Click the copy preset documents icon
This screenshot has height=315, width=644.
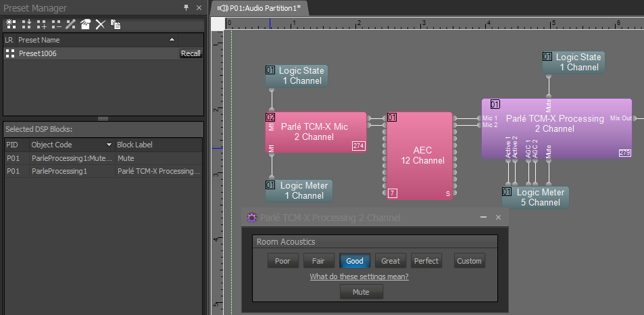tap(116, 24)
